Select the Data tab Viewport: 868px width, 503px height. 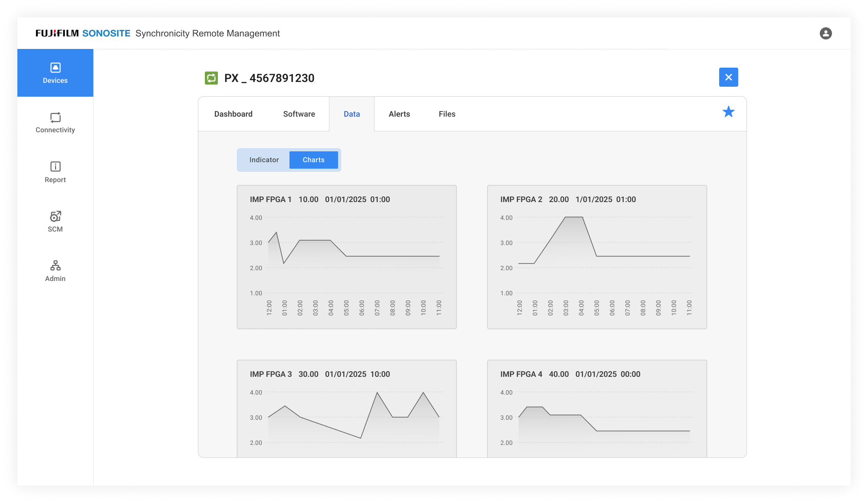click(x=352, y=114)
